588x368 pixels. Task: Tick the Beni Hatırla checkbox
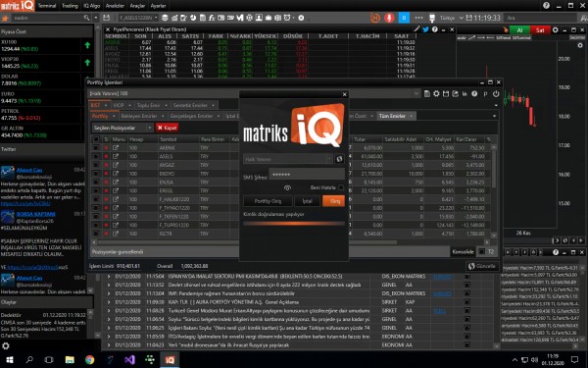(x=340, y=187)
